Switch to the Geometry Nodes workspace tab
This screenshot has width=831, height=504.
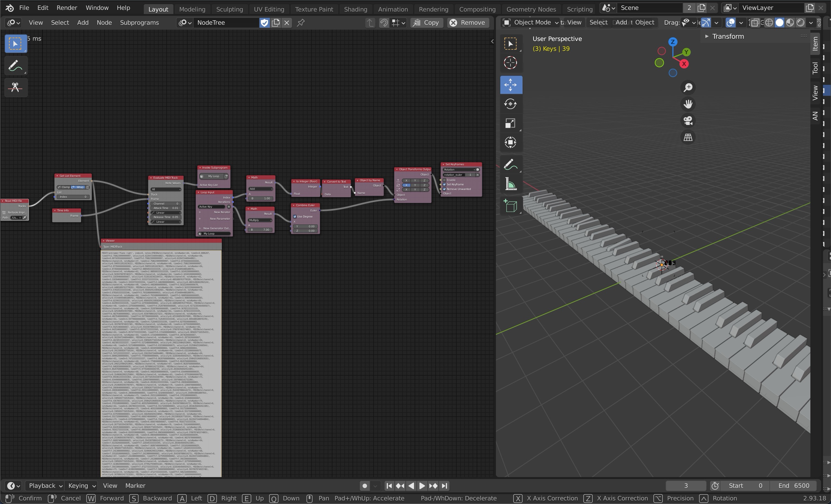pos(531,9)
